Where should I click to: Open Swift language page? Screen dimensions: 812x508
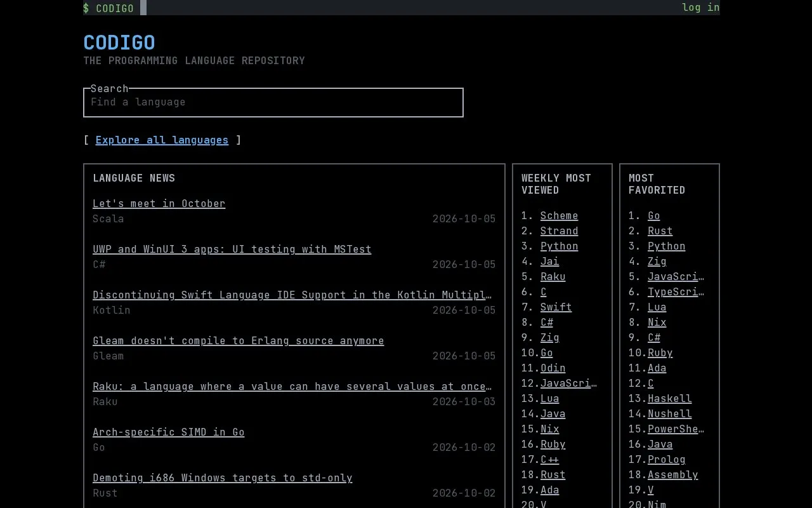coord(556,307)
